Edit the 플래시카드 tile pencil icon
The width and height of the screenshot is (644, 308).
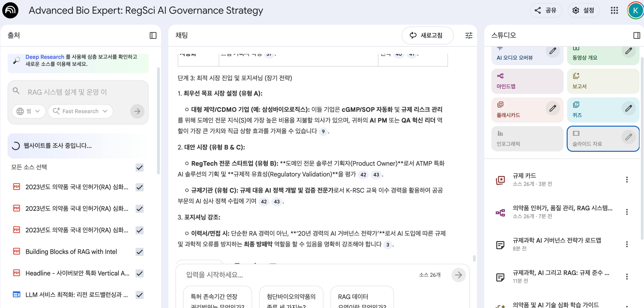pyautogui.click(x=553, y=108)
